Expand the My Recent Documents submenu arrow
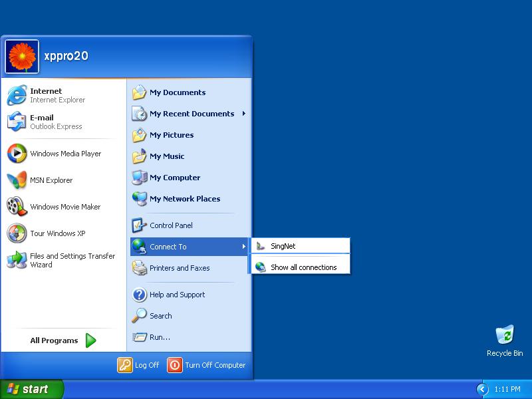The image size is (532, 399). click(x=243, y=114)
